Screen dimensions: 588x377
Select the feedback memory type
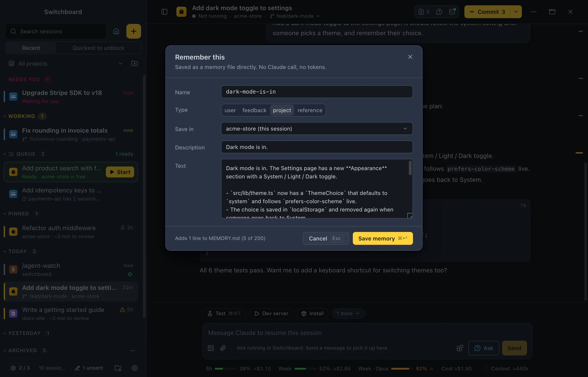[254, 110]
